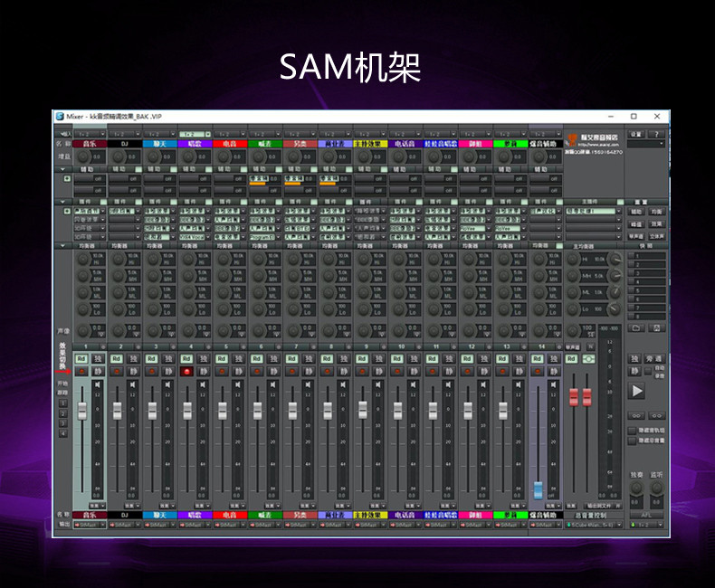Viewport: 715px width, 588px height.
Task: Mute channel 9 with 静 button
Action: click(378, 372)
